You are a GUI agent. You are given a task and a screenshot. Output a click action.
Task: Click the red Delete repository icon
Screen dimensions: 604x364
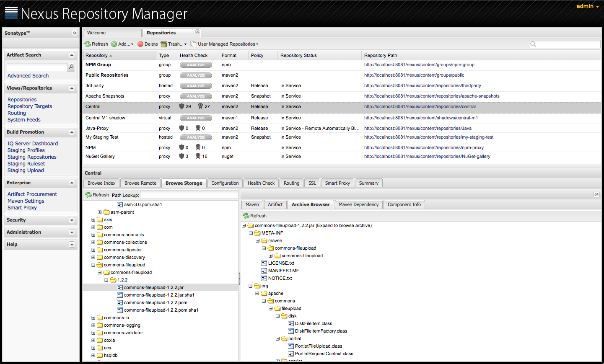click(140, 44)
